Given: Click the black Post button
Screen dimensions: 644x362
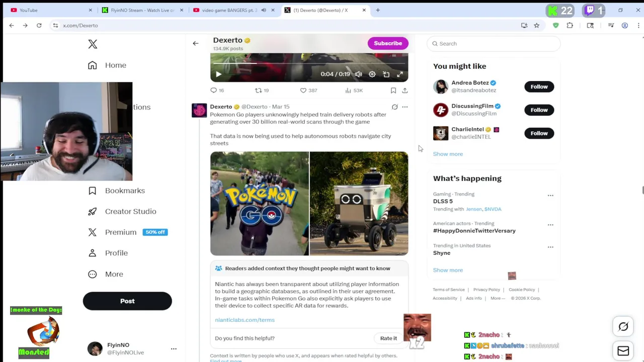Looking at the screenshot, I should [x=127, y=301].
